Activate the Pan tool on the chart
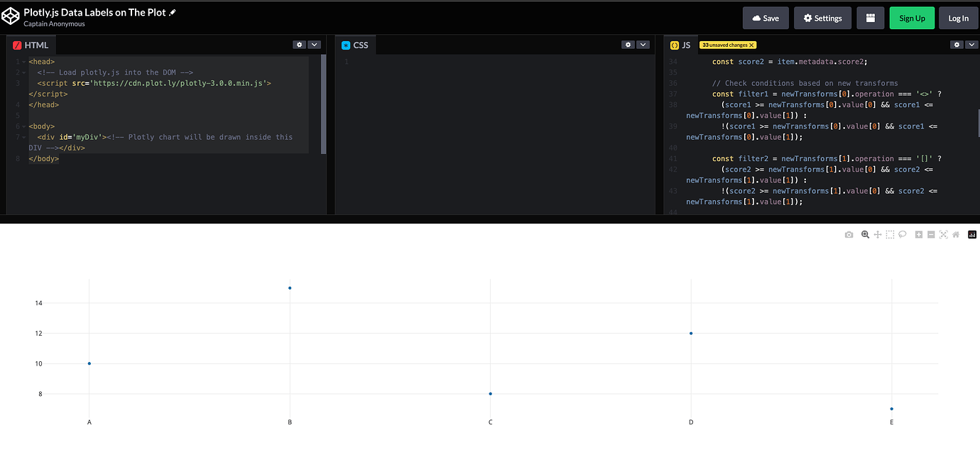This screenshot has height=467, width=980. point(878,234)
